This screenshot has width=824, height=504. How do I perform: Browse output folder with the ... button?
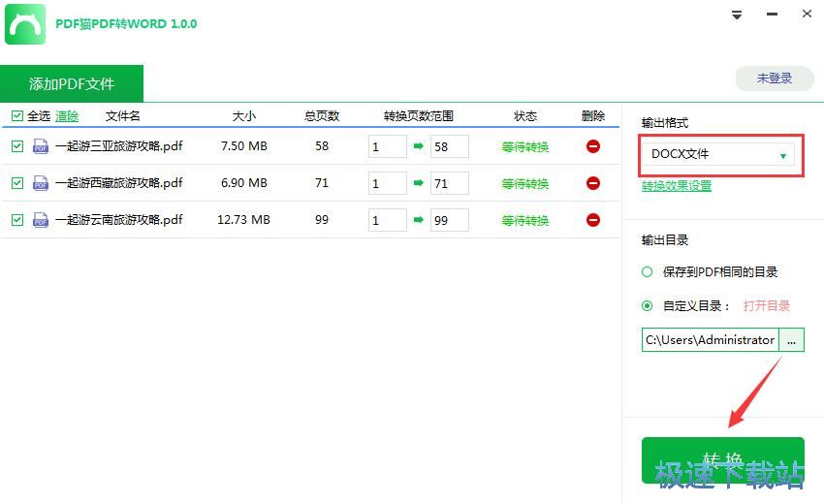(x=792, y=340)
